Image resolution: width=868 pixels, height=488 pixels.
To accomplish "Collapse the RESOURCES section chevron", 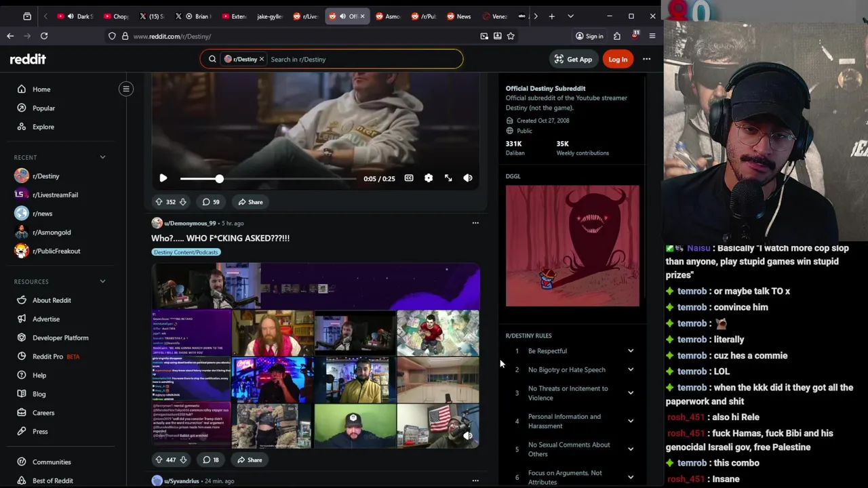I will [102, 281].
